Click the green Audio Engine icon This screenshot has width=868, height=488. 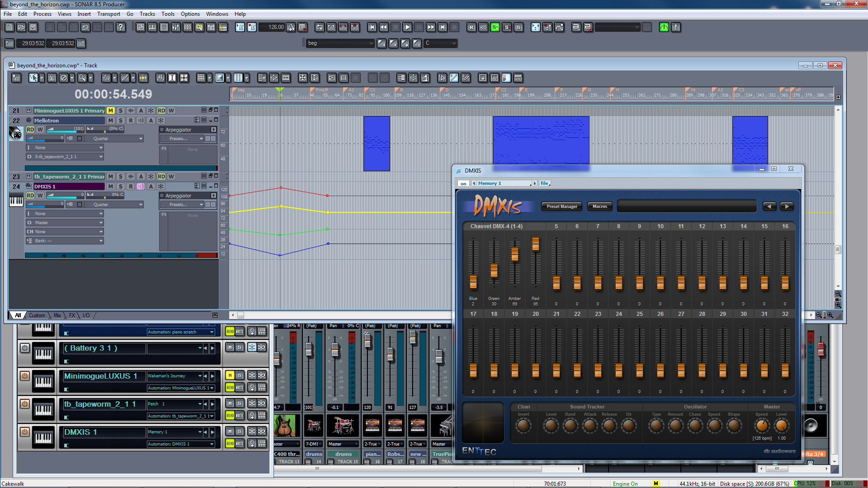664,27
